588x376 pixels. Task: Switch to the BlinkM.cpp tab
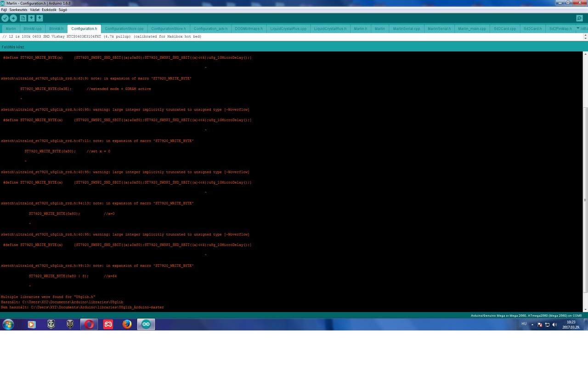pyautogui.click(x=33, y=28)
